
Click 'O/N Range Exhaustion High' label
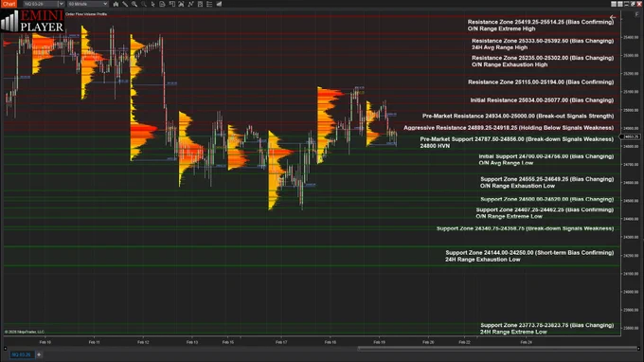click(510, 64)
